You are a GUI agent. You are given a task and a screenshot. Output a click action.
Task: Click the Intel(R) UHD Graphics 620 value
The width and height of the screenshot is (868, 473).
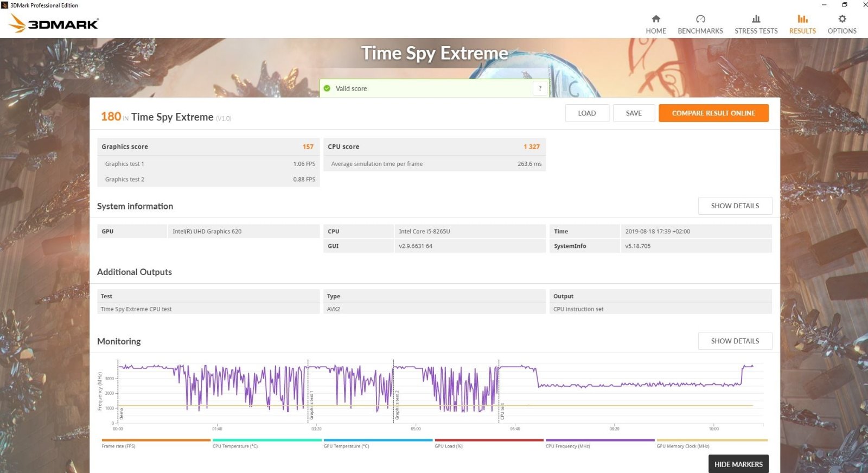pos(207,231)
